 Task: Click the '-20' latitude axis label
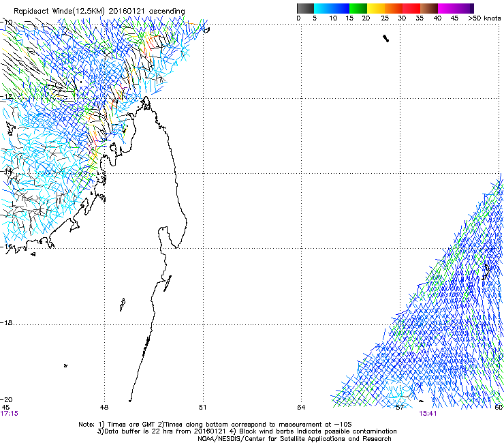[x=6, y=399]
